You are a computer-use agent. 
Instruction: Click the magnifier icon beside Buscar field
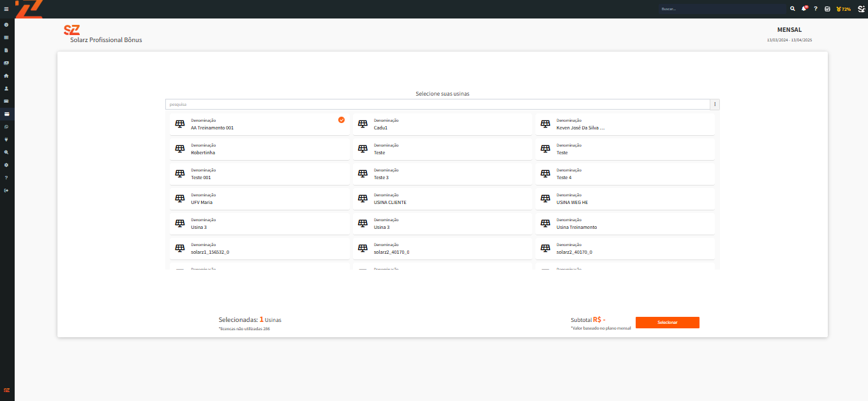pos(793,9)
